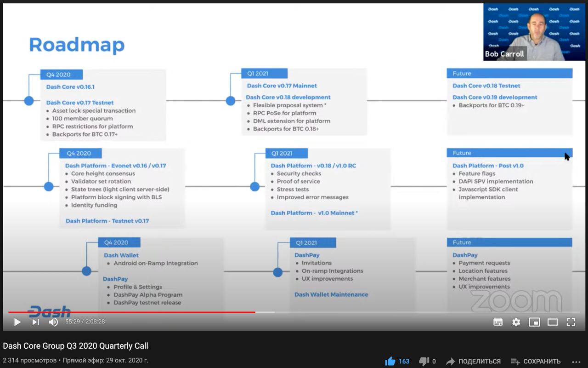Click the Dash Core v0.17 Mainnet heading
588x368 pixels.
tap(282, 86)
